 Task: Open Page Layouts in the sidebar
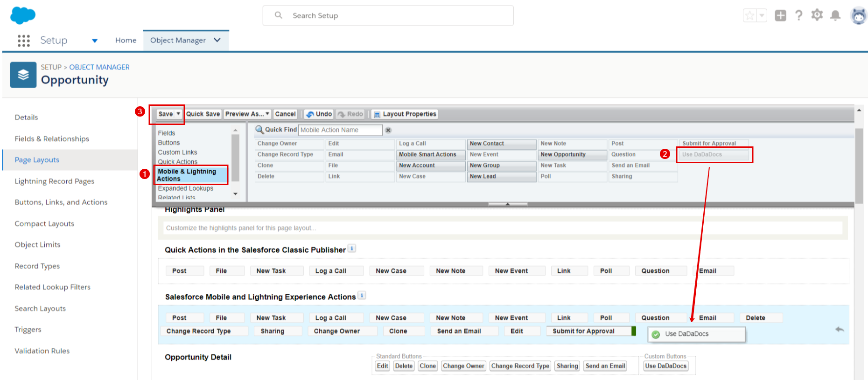point(37,160)
